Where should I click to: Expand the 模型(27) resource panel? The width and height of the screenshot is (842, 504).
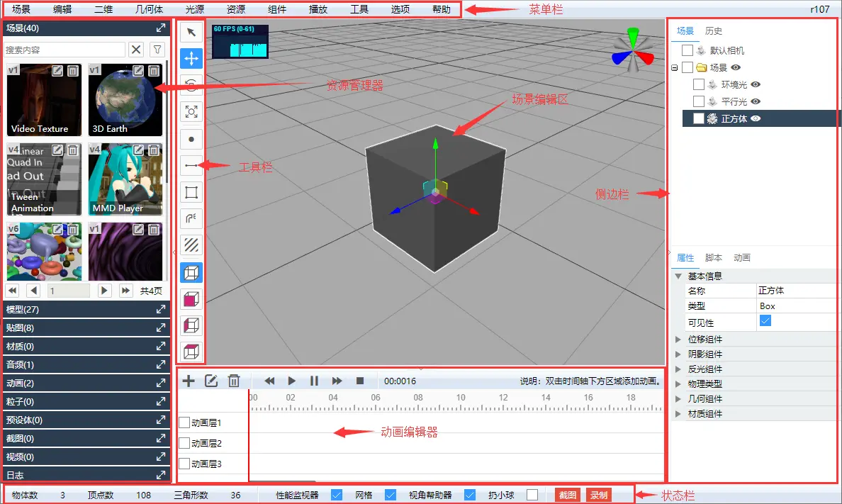pos(161,310)
